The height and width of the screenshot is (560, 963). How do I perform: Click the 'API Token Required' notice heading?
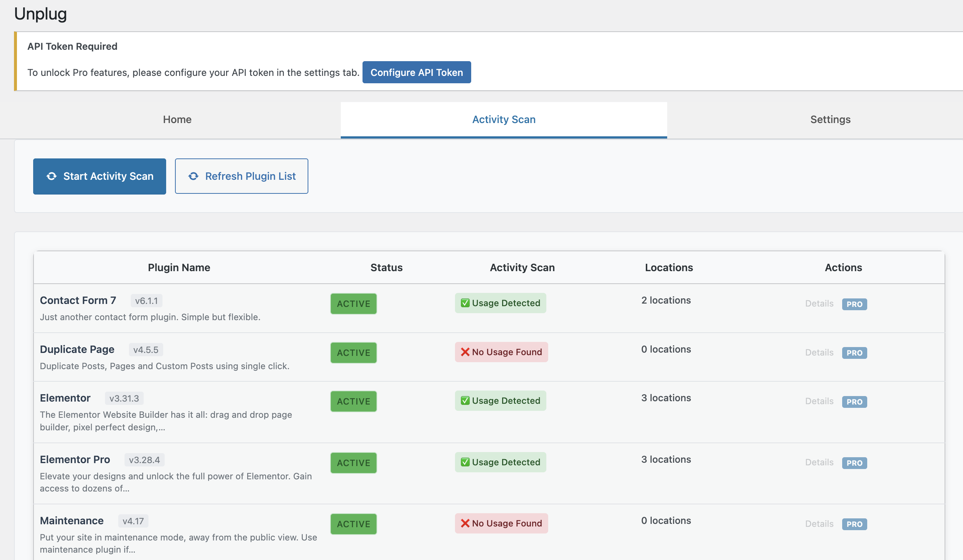(72, 46)
